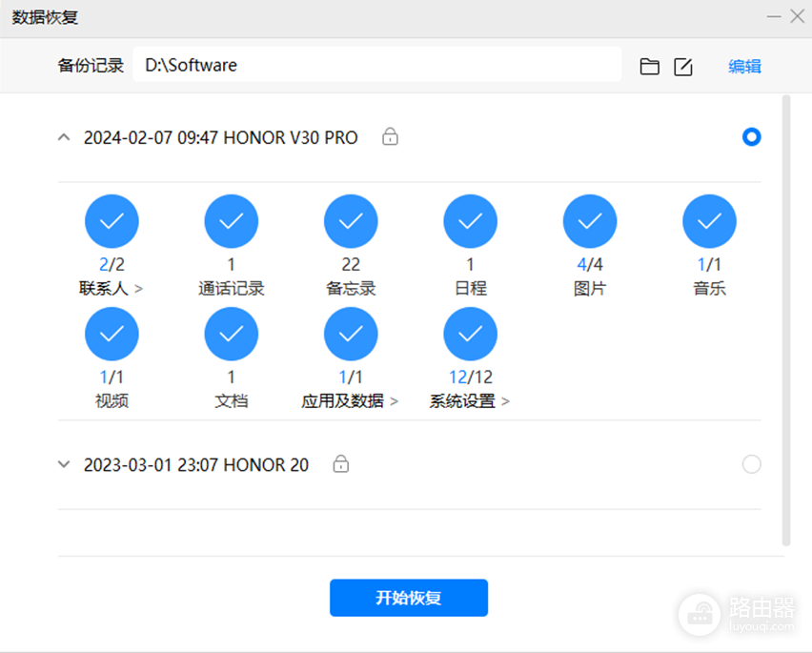Viewport: 812px width, 653px height.
Task: Select the HONOR 20 backup radio button
Action: click(x=751, y=464)
